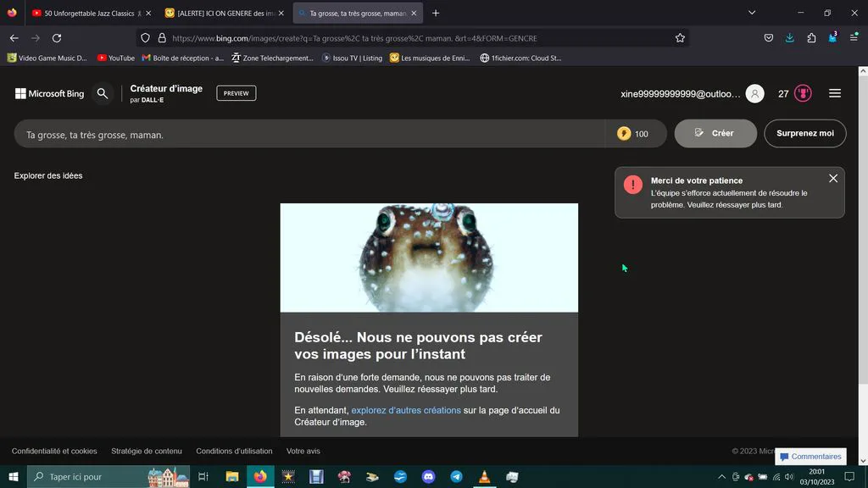This screenshot has width=868, height=488.
Task: Open File Explorer from the taskbar
Action: [x=232, y=476]
